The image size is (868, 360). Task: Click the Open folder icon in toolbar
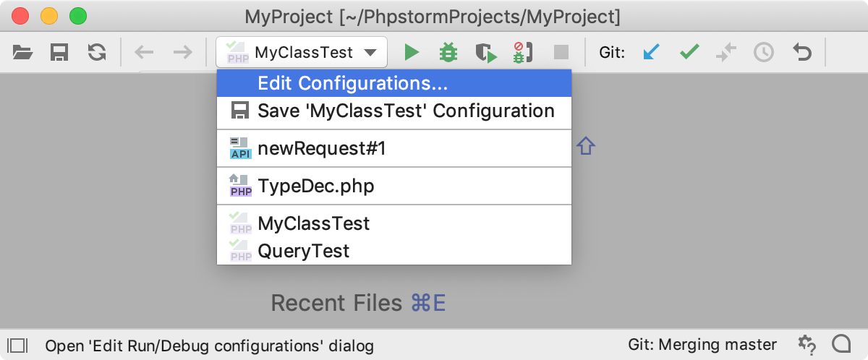pyautogui.click(x=23, y=52)
